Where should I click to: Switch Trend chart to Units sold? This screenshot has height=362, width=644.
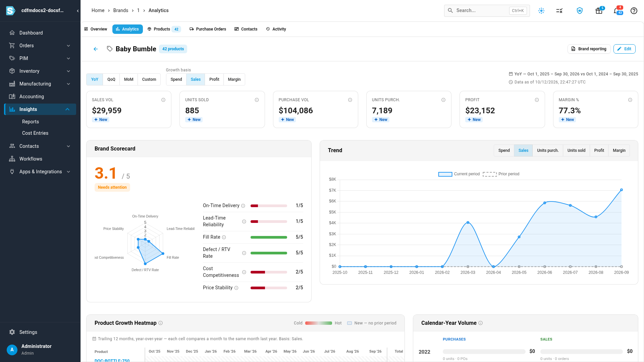[576, 150]
